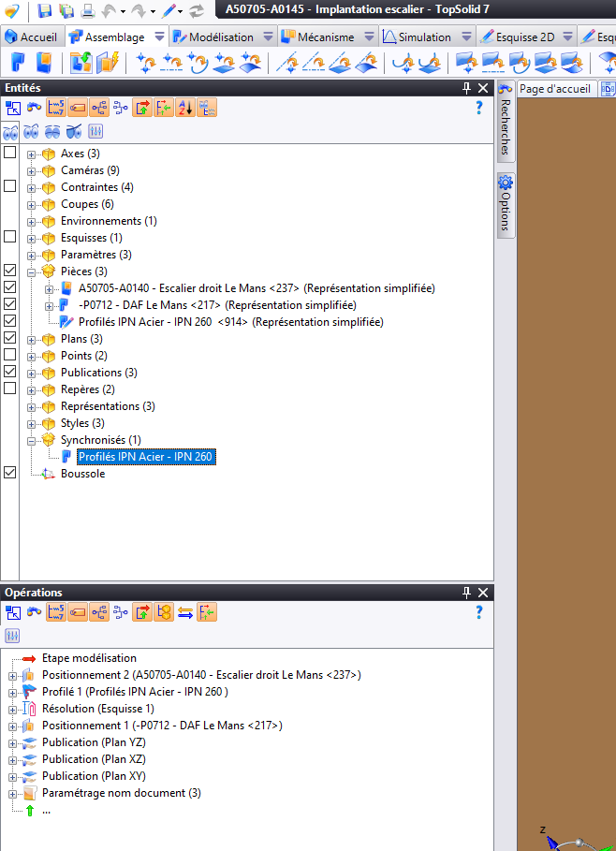
Task: Toggle the Esquisses (1) visibility checkbox
Action: pos(9,237)
